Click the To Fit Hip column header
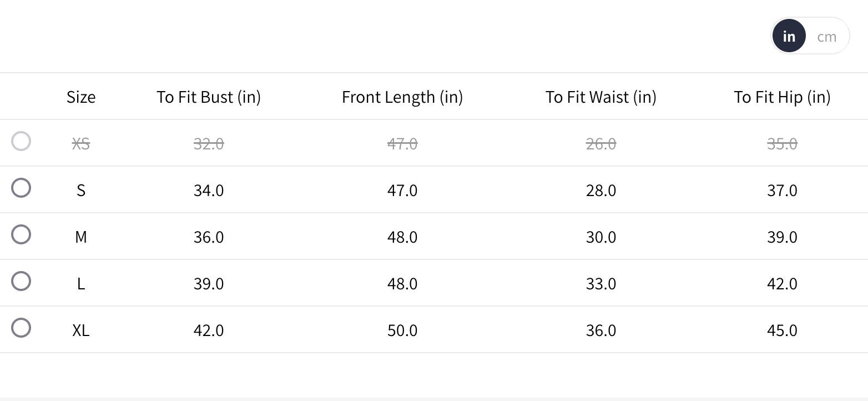This screenshot has height=401, width=868. (782, 97)
